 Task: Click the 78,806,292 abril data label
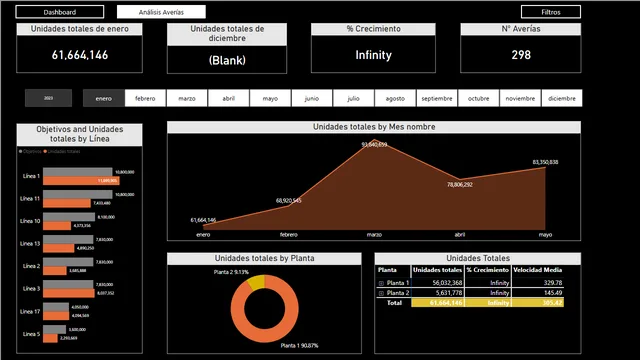[460, 185]
